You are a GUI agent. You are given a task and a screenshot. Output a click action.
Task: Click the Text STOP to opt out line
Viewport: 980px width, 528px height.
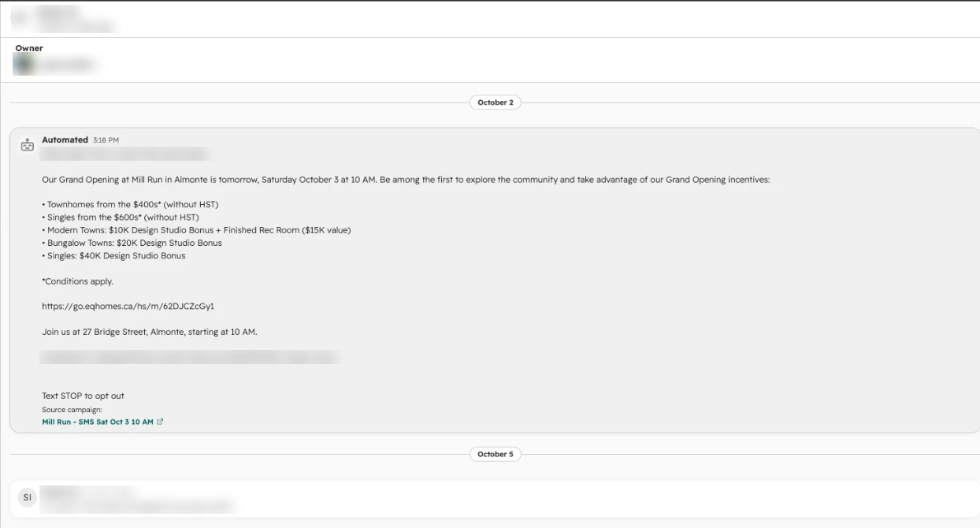83,396
